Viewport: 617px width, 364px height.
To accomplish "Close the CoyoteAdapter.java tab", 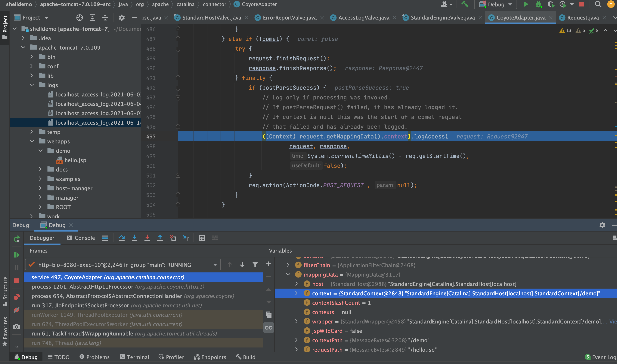I will tap(551, 18).
